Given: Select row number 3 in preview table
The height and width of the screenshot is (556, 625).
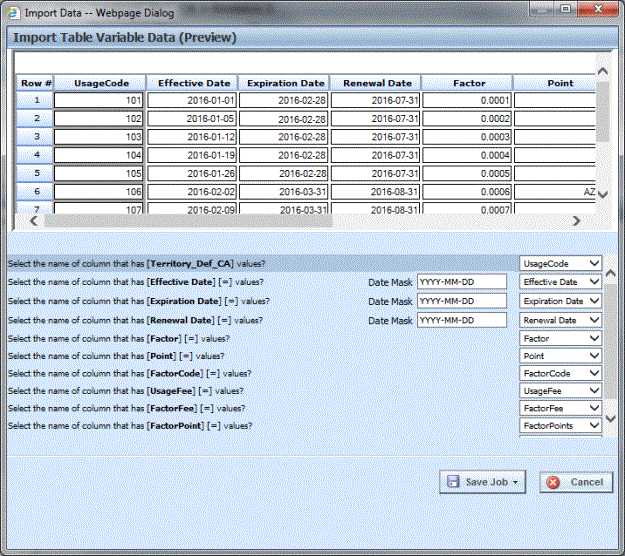Looking at the screenshot, I should tap(36, 137).
